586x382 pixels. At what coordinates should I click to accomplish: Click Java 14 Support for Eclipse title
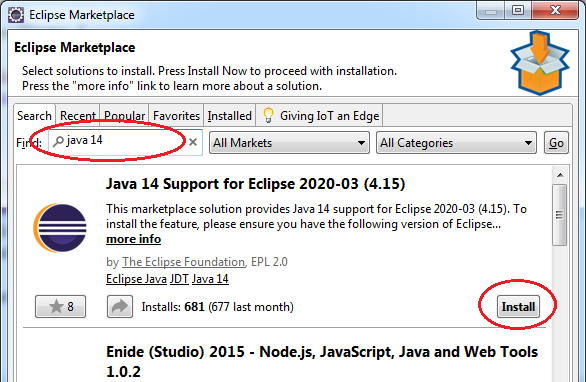click(256, 184)
